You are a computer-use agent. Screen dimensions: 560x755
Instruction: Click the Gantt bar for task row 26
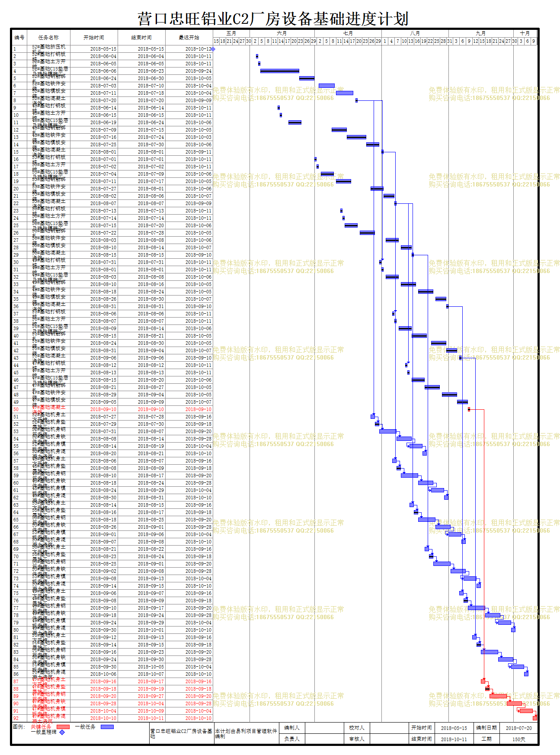(367, 233)
